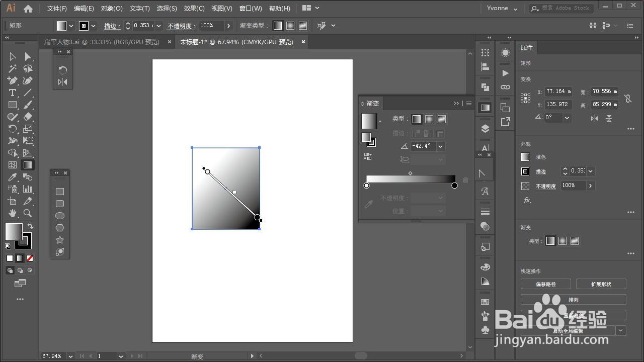Select the Rotate tool in main toolbar
The width and height of the screenshot is (644, 362).
coord(13,129)
